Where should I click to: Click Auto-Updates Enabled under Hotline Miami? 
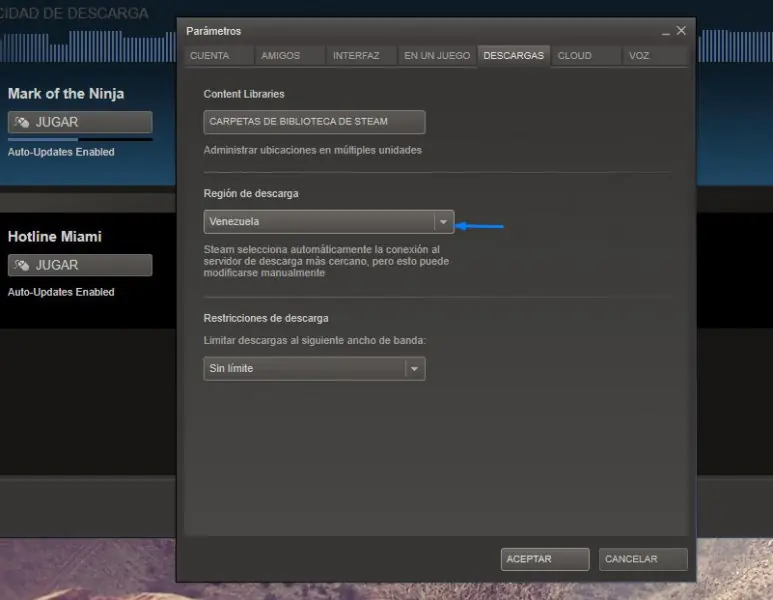(x=61, y=292)
